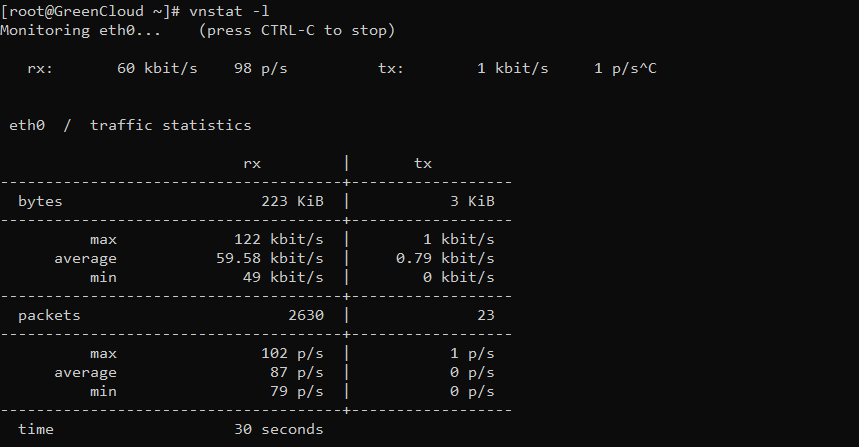Click the live rx 98 p/s value
This screenshot has height=447, width=859.
pyautogui.click(x=260, y=68)
